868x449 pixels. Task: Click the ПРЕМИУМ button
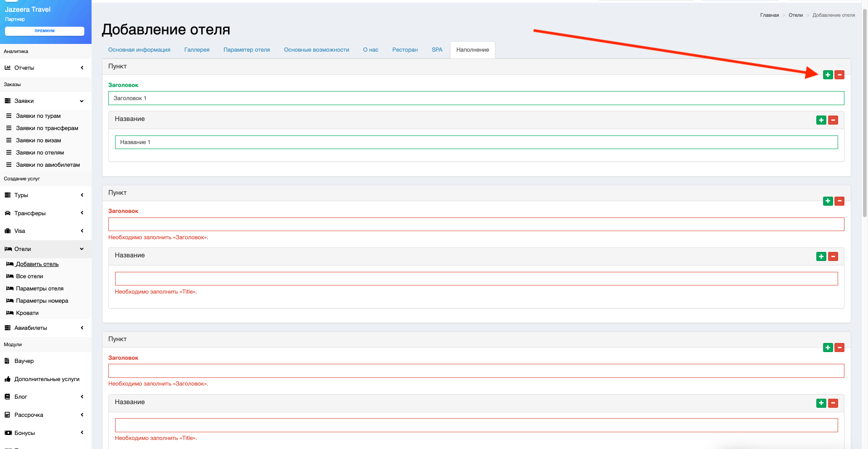coord(44,31)
